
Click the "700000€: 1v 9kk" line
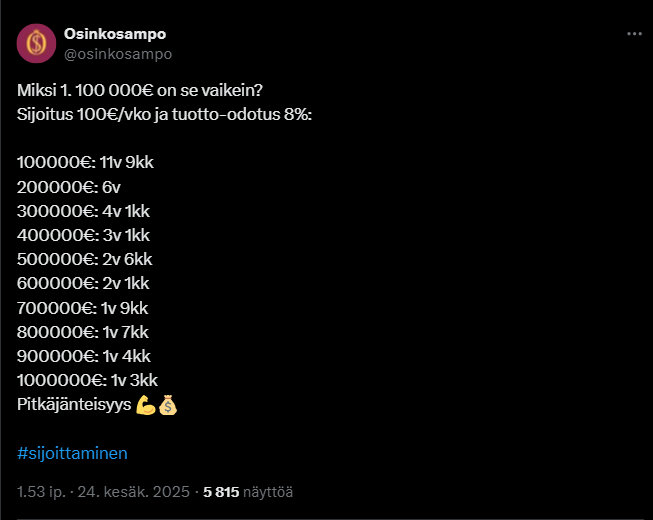pyautogui.click(x=82, y=308)
